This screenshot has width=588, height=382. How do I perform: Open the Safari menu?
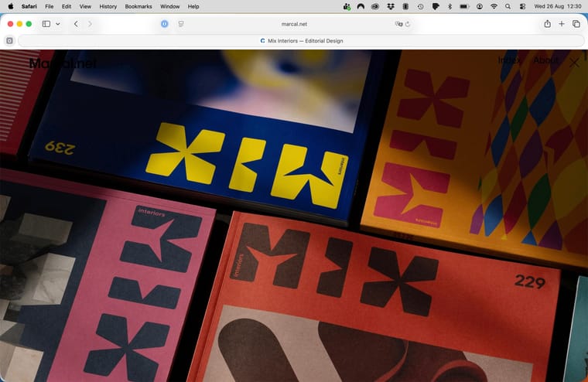pyautogui.click(x=29, y=6)
